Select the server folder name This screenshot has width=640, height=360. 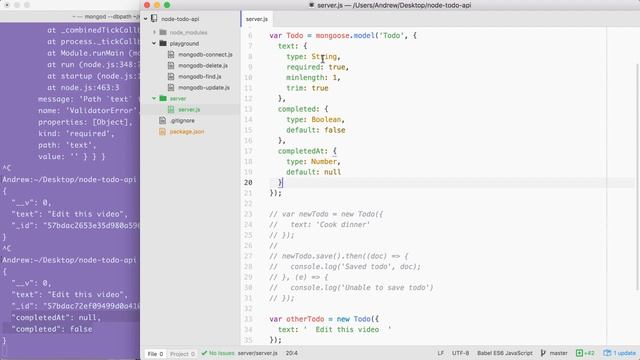(x=178, y=98)
